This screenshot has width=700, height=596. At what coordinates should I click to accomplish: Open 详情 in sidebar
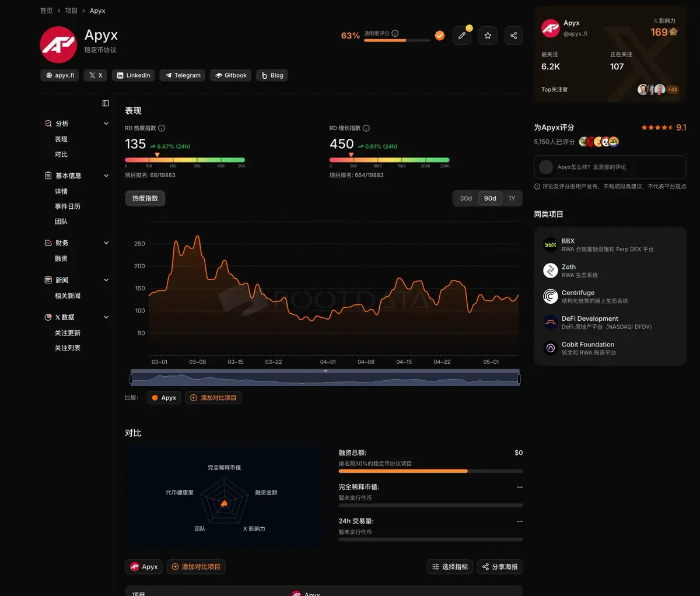pyautogui.click(x=61, y=191)
